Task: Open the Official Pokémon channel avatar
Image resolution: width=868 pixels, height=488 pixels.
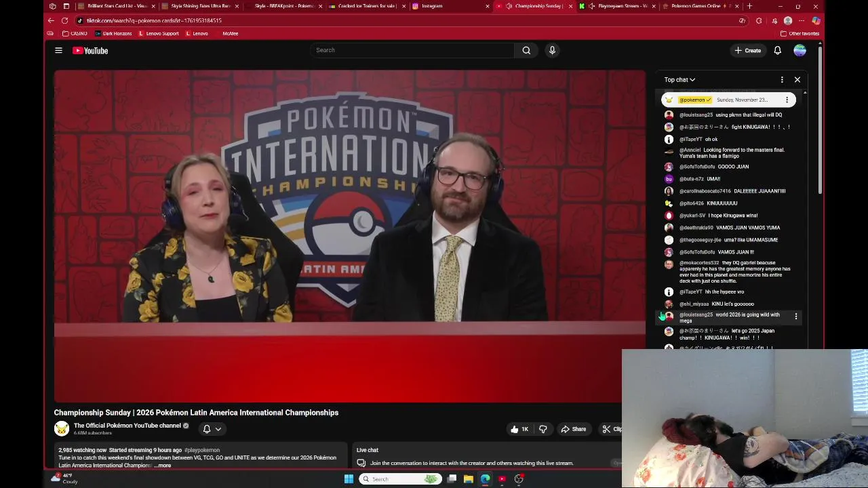Action: [x=62, y=428]
